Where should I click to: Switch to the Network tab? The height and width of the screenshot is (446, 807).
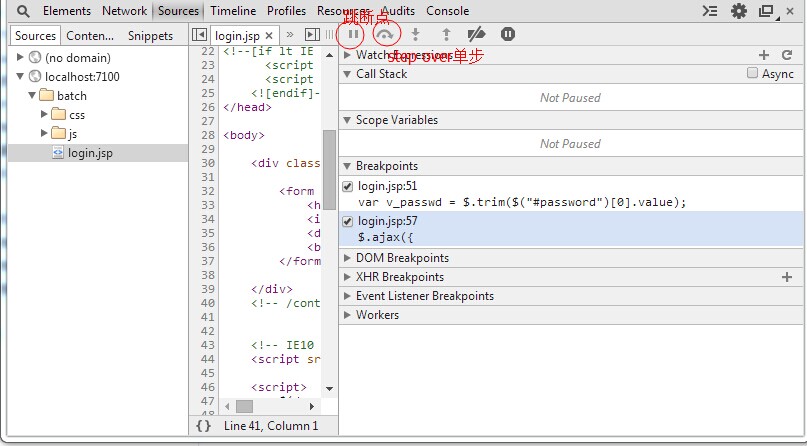click(125, 11)
